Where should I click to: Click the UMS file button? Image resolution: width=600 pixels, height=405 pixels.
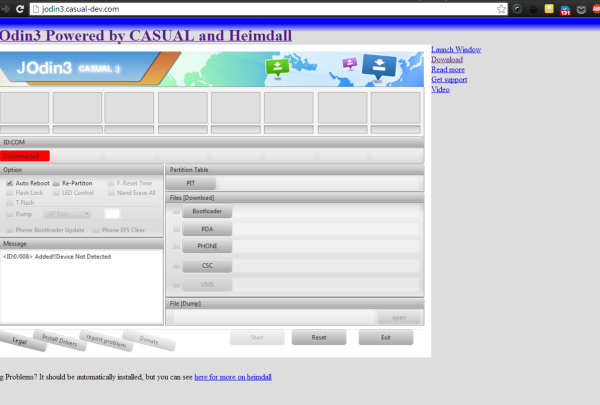(x=207, y=284)
